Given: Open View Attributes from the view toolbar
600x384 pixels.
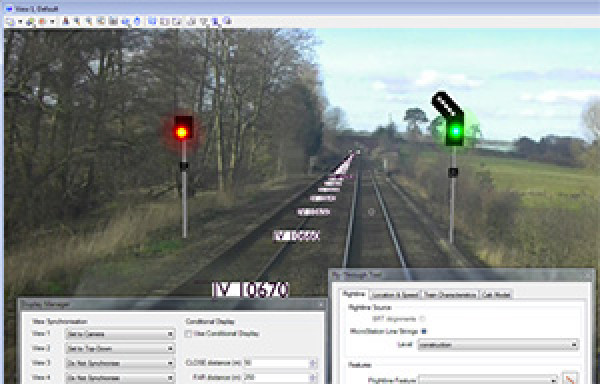Looking at the screenshot, I should pos(10,21).
